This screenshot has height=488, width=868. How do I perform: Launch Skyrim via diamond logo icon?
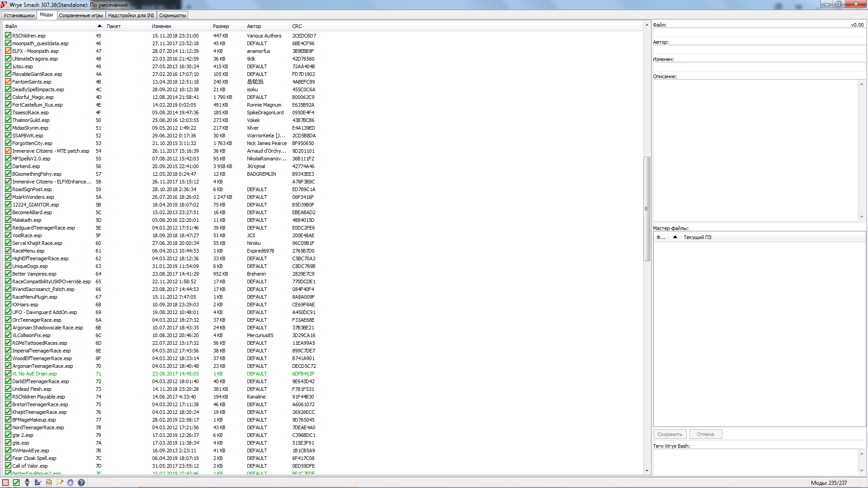pyautogui.click(x=27, y=483)
